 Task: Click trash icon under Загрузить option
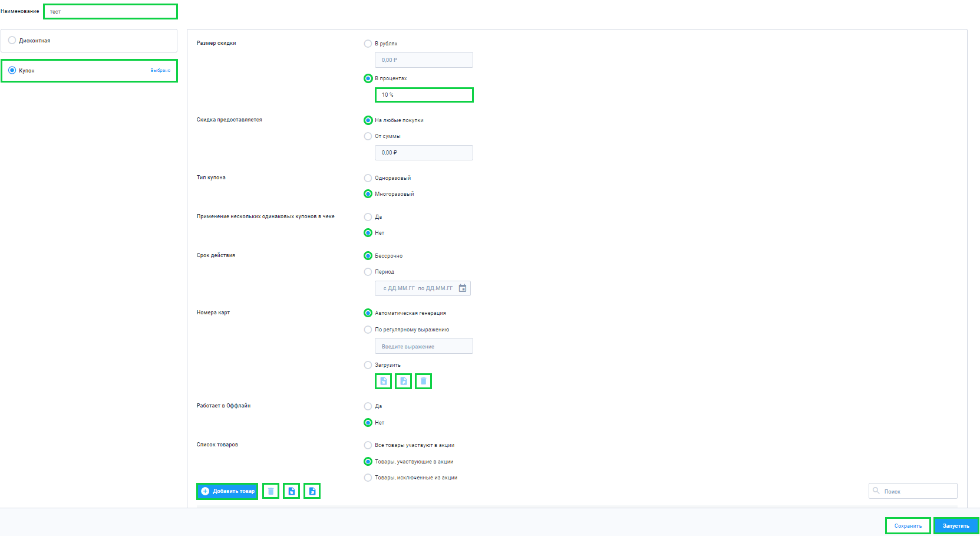[423, 381]
